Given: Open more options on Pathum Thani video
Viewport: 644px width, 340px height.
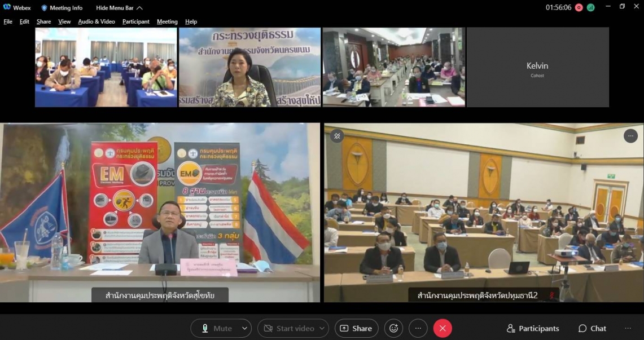Looking at the screenshot, I should click(630, 136).
